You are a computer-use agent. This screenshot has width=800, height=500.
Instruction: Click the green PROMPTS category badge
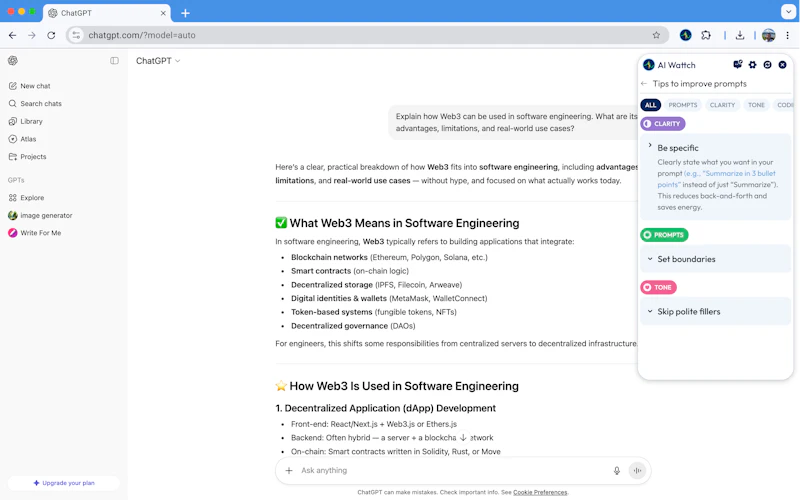(664, 235)
